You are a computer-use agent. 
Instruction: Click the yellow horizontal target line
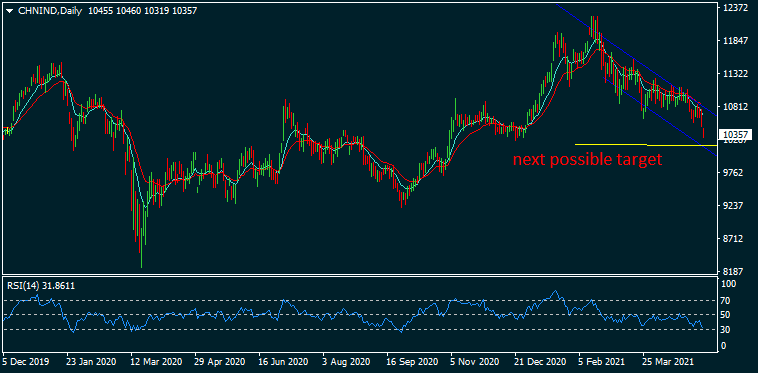point(645,144)
